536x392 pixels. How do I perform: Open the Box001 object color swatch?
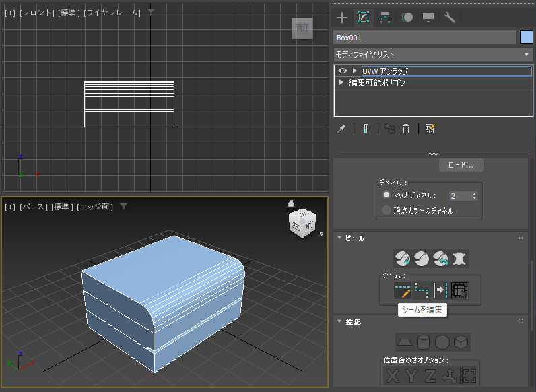[x=527, y=37]
